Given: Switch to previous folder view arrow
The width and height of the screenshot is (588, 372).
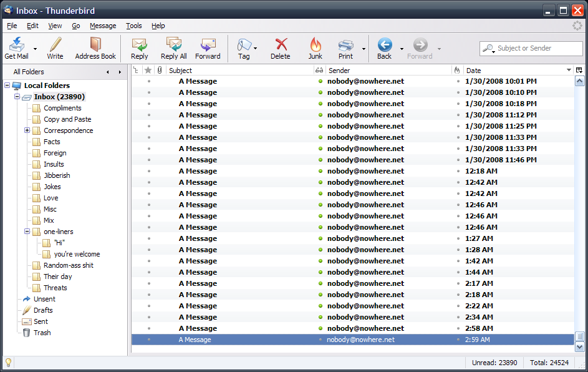Looking at the screenshot, I should (108, 72).
